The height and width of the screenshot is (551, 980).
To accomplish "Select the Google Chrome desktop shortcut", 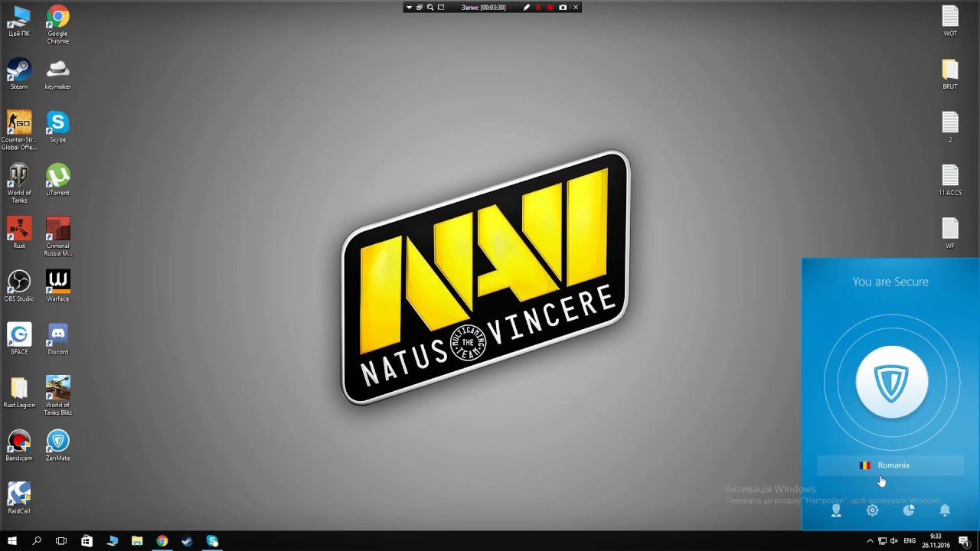I will 57,24.
